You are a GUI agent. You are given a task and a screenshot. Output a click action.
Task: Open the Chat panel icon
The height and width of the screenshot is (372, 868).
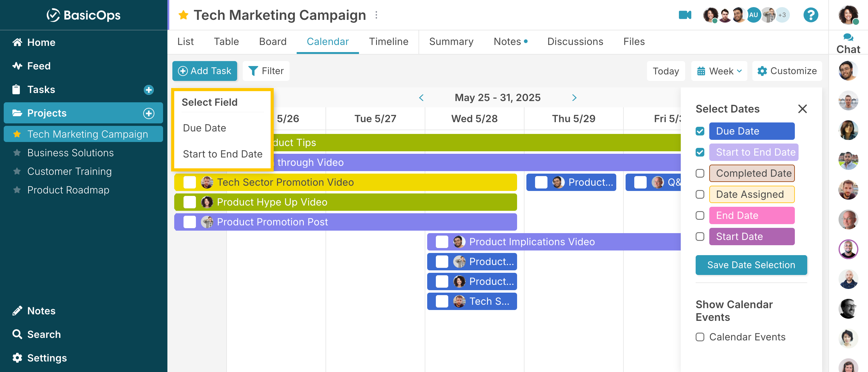(848, 43)
